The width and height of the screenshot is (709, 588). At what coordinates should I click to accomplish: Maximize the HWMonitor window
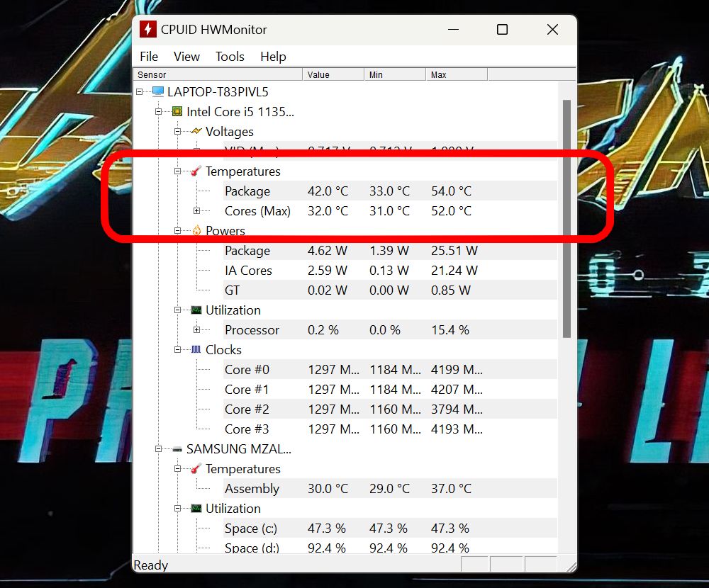(x=503, y=29)
